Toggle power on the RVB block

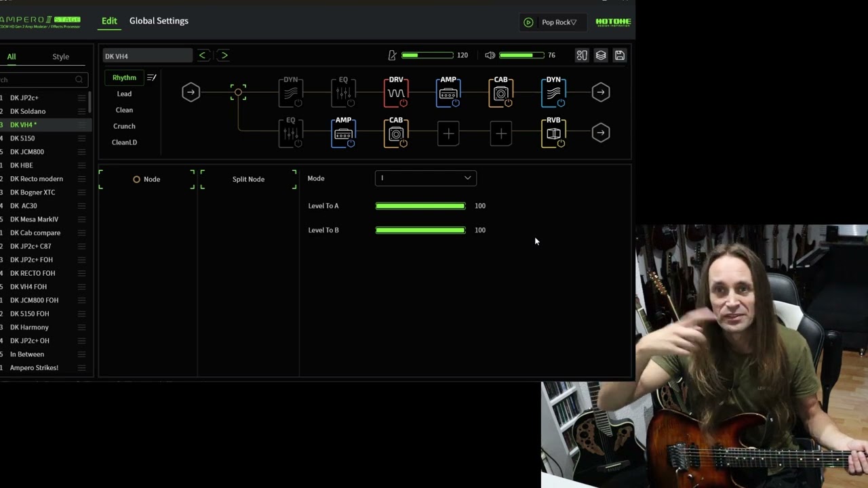[561, 144]
